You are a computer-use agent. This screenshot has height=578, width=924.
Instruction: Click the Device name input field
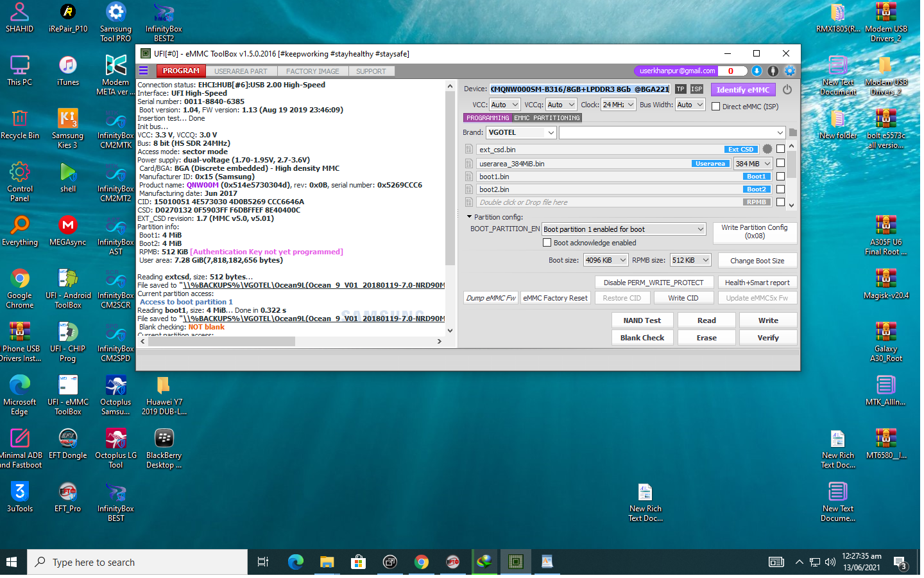[x=580, y=89]
